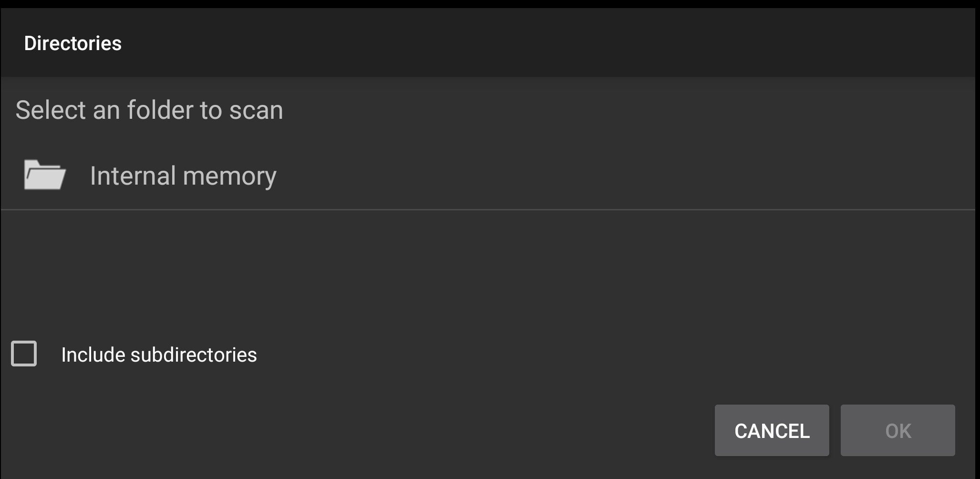Click the 'Select an folder to scan' heading
The image size is (980, 479).
coord(149,110)
